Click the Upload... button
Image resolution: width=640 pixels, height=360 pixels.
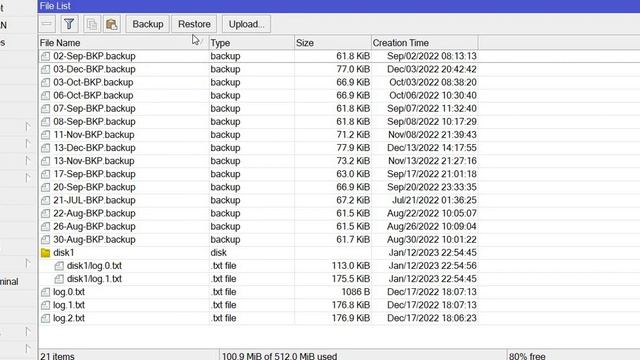point(247,24)
